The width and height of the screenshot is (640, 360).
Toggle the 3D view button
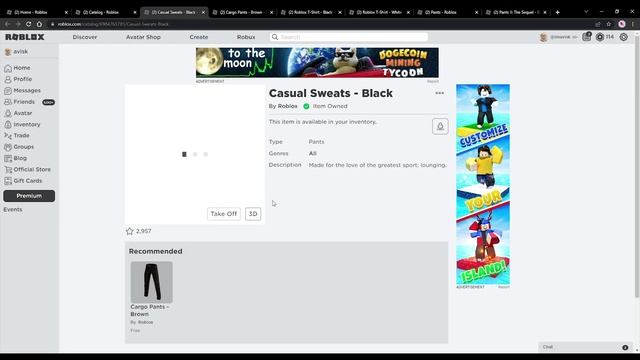point(253,214)
